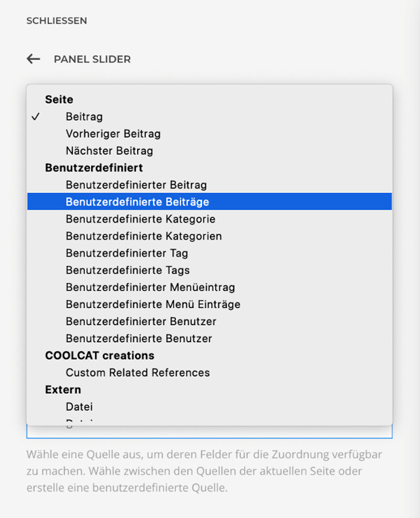Choose Benutzerdefinierte Tags option

click(x=127, y=270)
